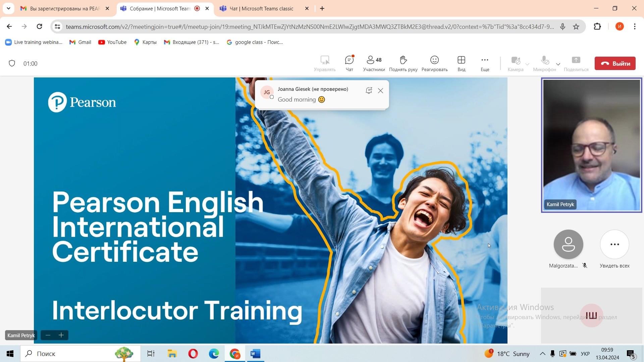644x362 pixels.
Task: Click the shield privacy icon
Action: click(12, 63)
